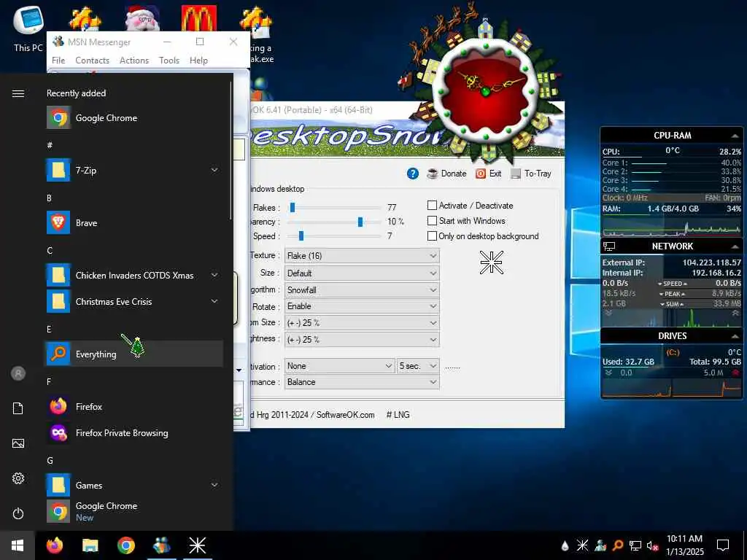This screenshot has width=747, height=560.
Task: Open Documents from the Start sidebar
Action: (x=18, y=408)
